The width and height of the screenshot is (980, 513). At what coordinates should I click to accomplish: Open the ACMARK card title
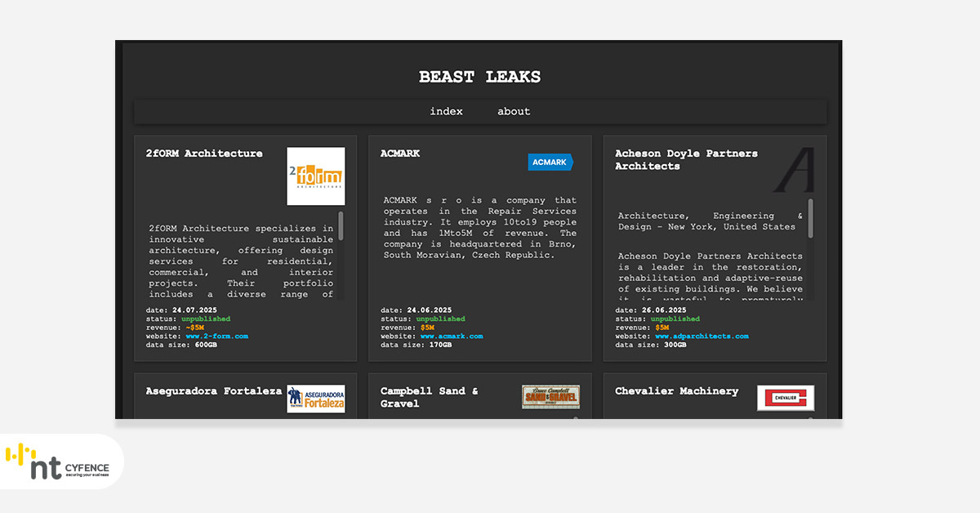400,153
